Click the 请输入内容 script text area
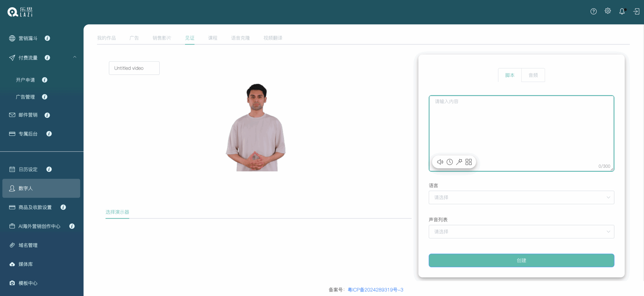The image size is (644, 296). [521, 134]
